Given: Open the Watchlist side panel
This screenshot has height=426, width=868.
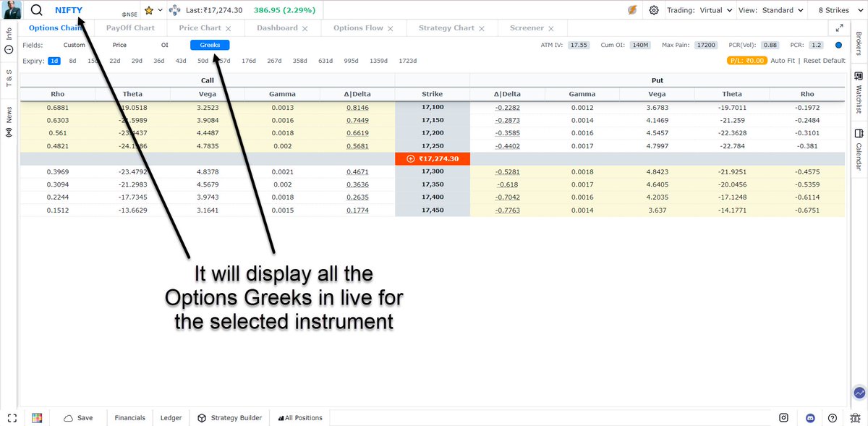Looking at the screenshot, I should 859,92.
